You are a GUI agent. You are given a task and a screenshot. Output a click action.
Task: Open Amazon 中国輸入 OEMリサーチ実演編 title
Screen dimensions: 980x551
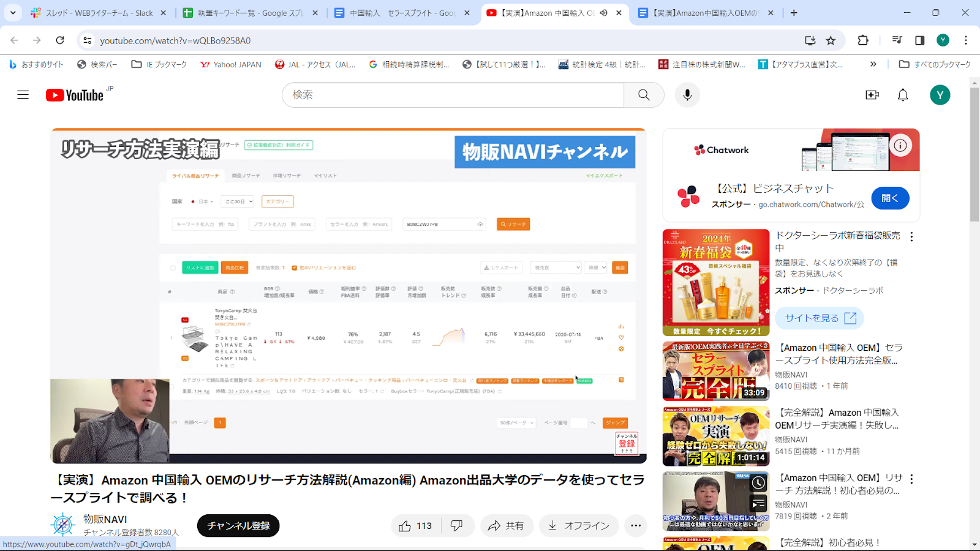(x=837, y=419)
